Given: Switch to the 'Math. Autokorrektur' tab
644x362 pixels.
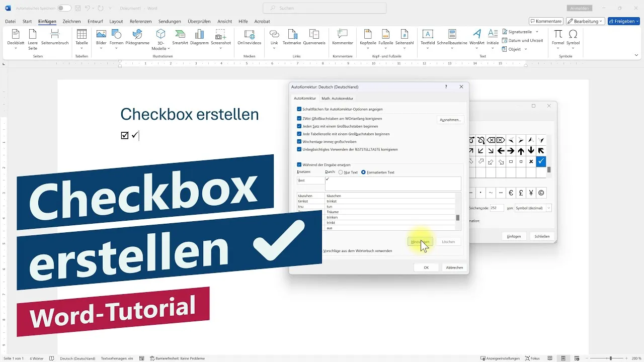Looking at the screenshot, I should [337, 98].
